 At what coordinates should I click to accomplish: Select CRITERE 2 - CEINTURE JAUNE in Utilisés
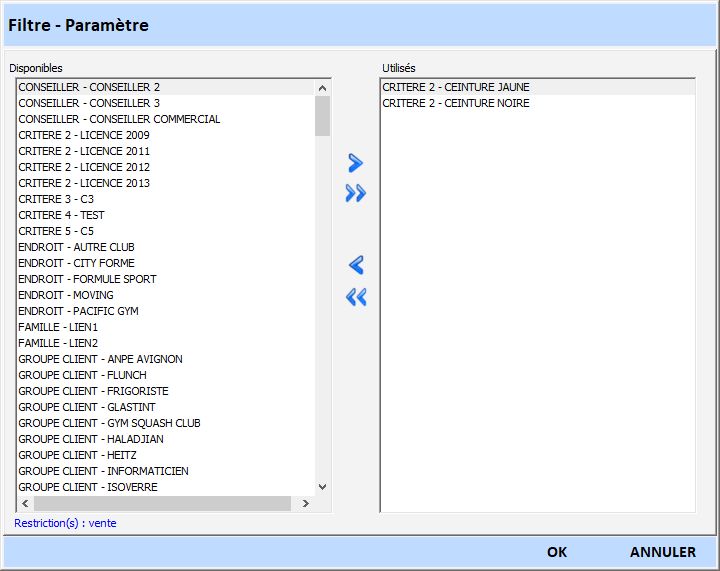[x=456, y=87]
